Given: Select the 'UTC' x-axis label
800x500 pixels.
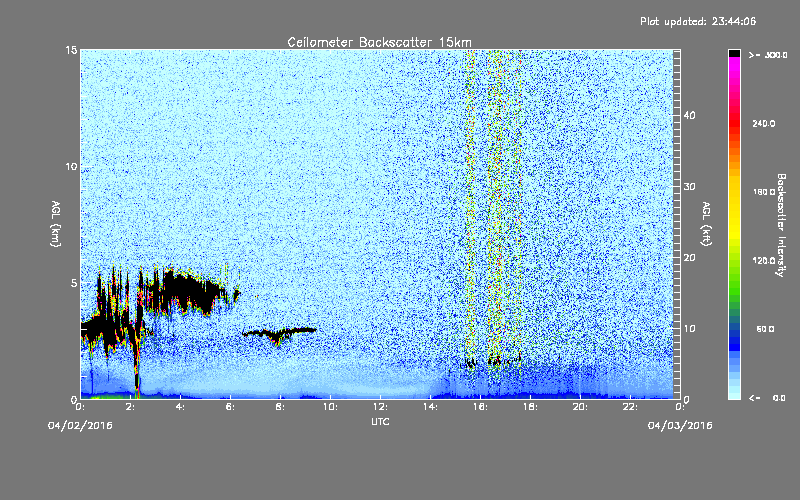Looking at the screenshot, I should [380, 421].
